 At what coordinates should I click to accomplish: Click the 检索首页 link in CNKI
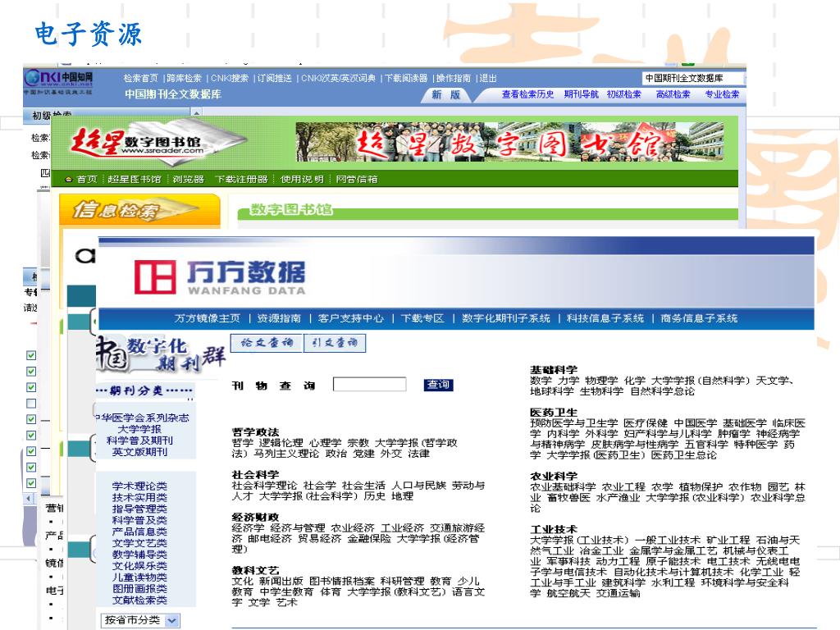pos(140,78)
